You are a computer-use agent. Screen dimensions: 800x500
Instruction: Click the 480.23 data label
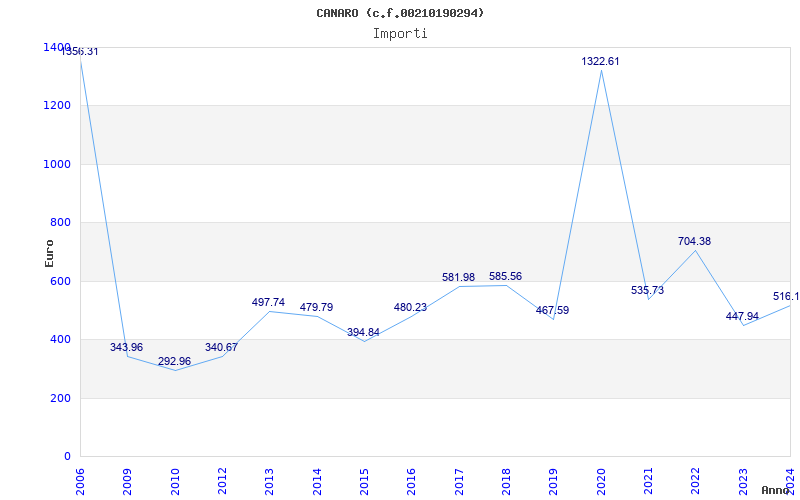(410, 308)
